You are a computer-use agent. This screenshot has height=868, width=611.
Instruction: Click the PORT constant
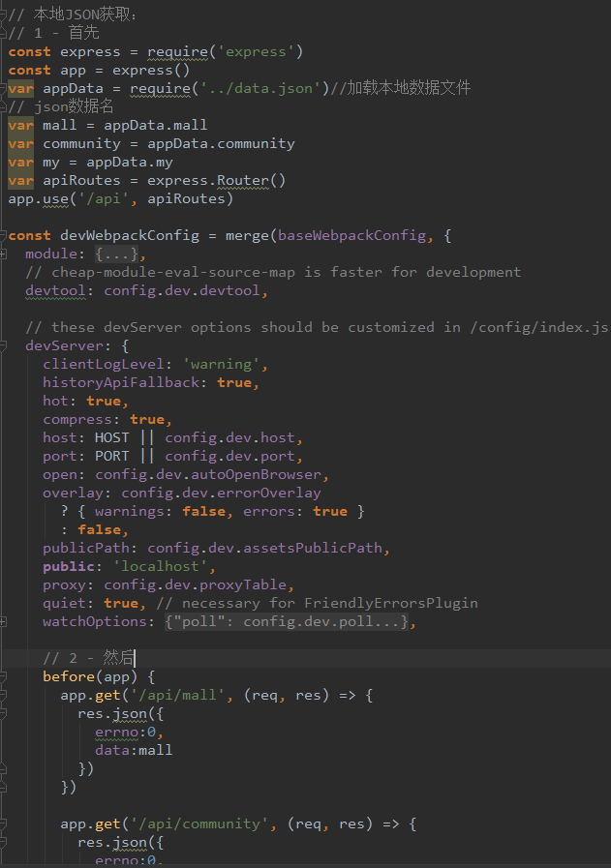112,456
